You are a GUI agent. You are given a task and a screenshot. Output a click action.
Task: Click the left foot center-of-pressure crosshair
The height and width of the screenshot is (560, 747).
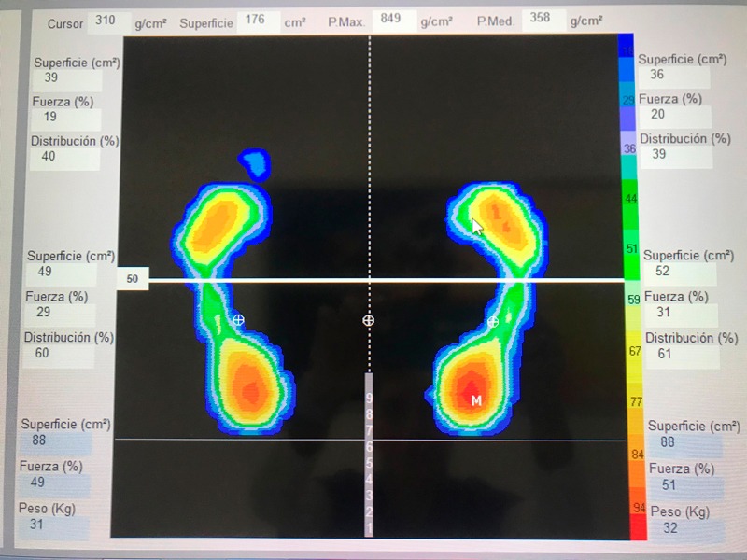[x=238, y=320]
